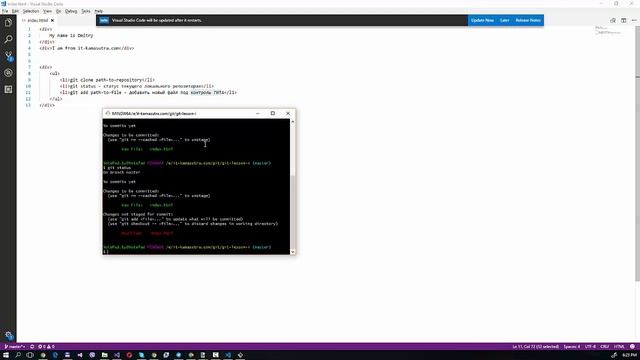Click the git status list item line
Image resolution: width=640 pixels, height=360 pixels.
[136, 86]
